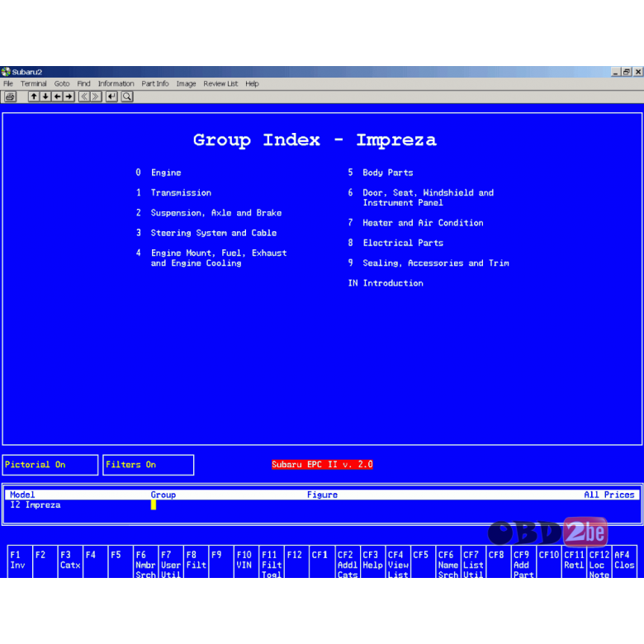The height and width of the screenshot is (644, 644).
Task: Open the Find menu
Action: pos(83,83)
